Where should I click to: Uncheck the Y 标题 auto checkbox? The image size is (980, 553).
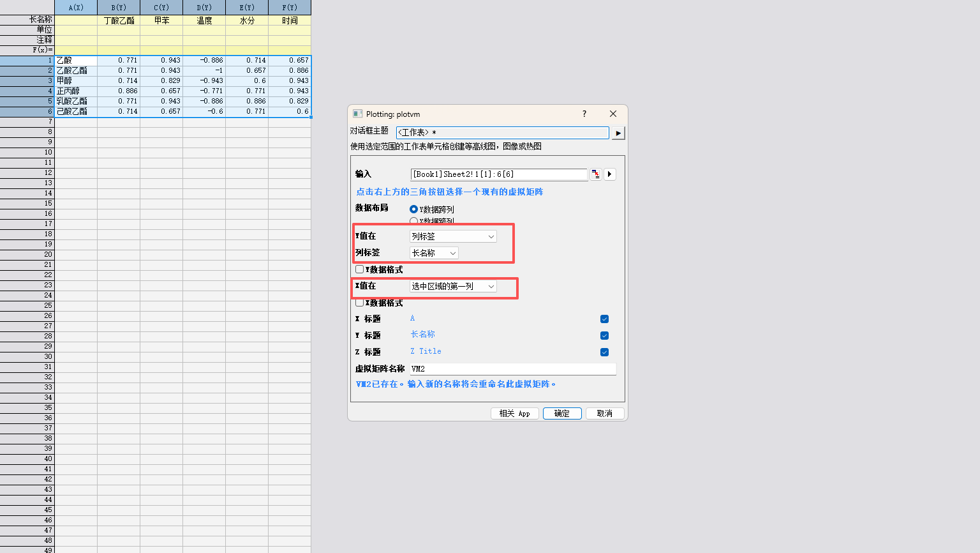click(x=604, y=336)
